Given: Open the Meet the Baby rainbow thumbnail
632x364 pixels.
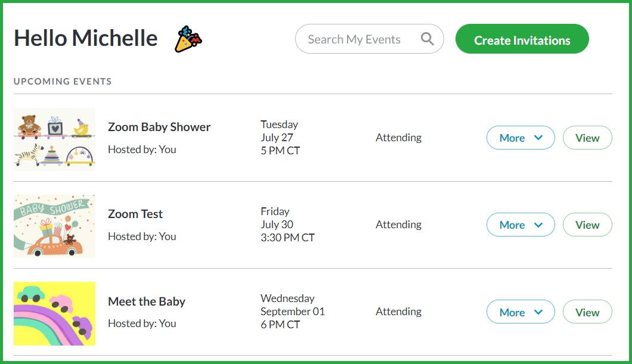Looking at the screenshot, I should coord(54,314).
